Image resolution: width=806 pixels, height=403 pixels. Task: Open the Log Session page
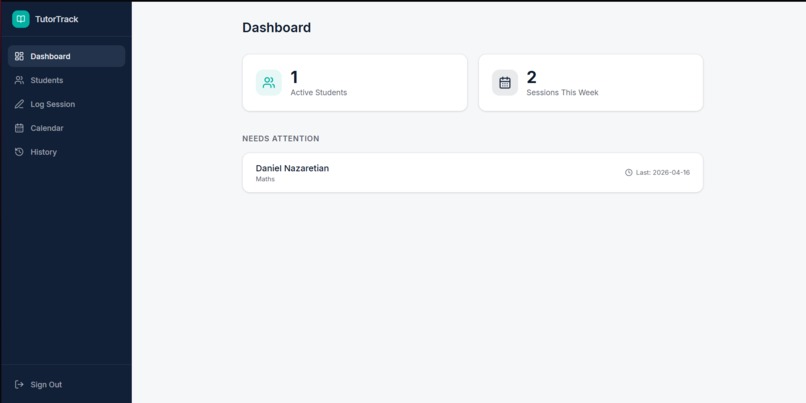(x=66, y=104)
